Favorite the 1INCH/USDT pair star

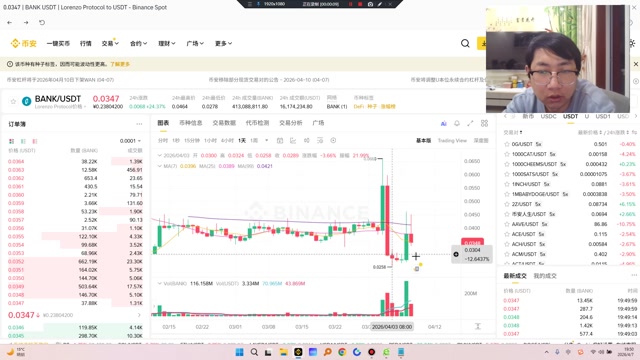tap(507, 184)
